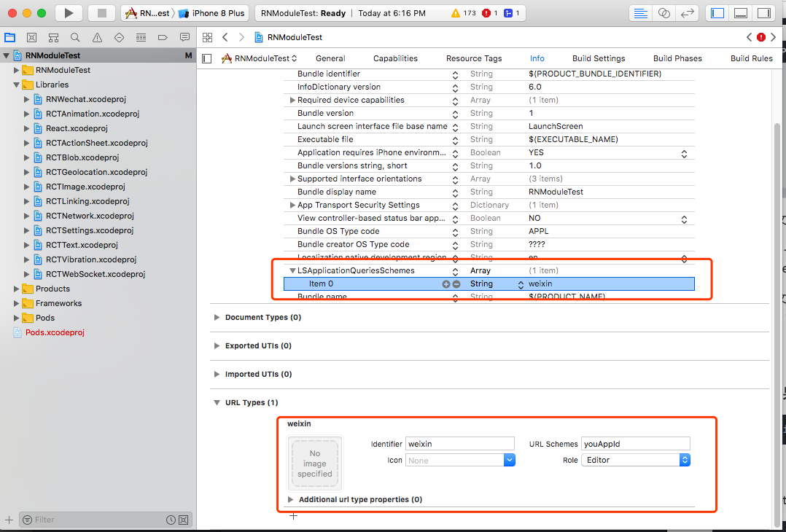This screenshot has height=532, width=786.
Task: Expand the Pods folder
Action: [16, 318]
